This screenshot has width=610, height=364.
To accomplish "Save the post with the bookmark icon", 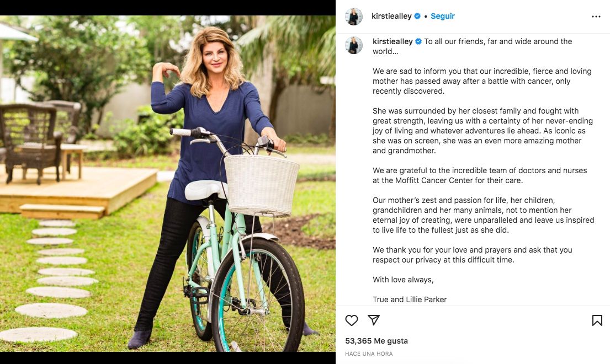I will point(597,320).
